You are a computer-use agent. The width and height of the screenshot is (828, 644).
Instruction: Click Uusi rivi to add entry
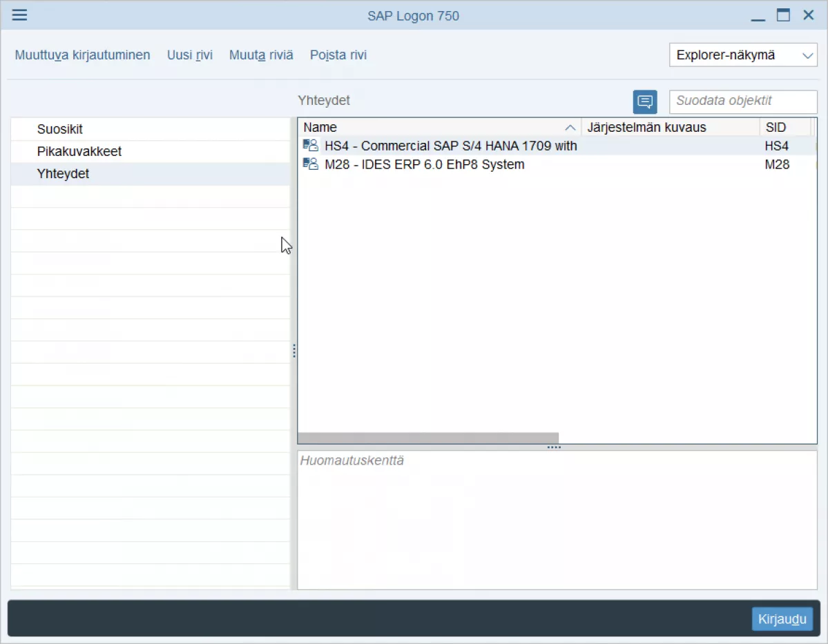pos(190,55)
